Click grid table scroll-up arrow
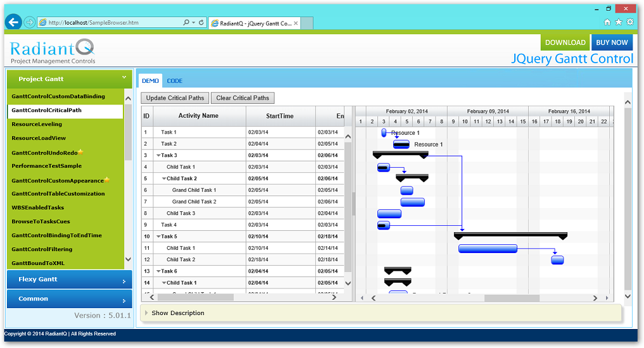 pos(348,136)
